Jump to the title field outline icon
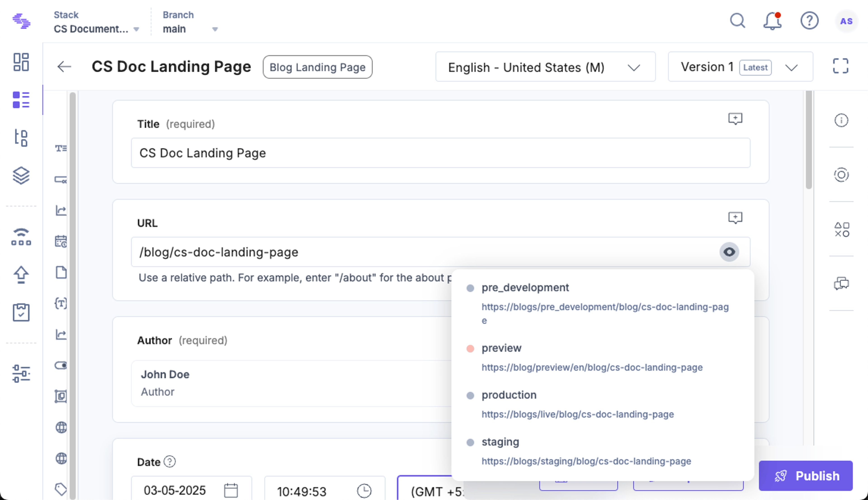The height and width of the screenshot is (500, 868). (x=61, y=148)
